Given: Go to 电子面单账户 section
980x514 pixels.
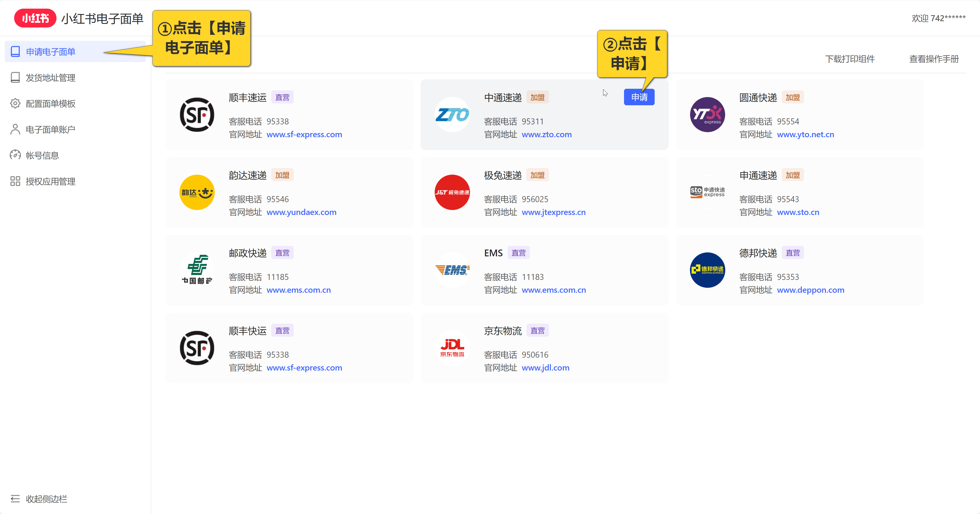Looking at the screenshot, I should 50,129.
